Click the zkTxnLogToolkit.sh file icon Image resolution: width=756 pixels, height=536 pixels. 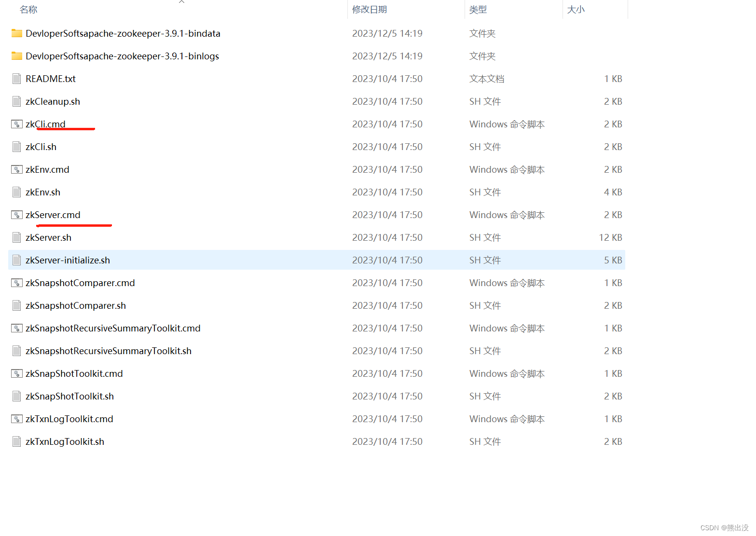tap(17, 441)
